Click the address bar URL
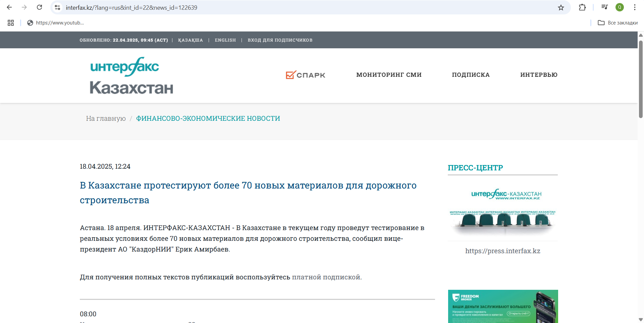The height and width of the screenshot is (323, 644). click(131, 8)
